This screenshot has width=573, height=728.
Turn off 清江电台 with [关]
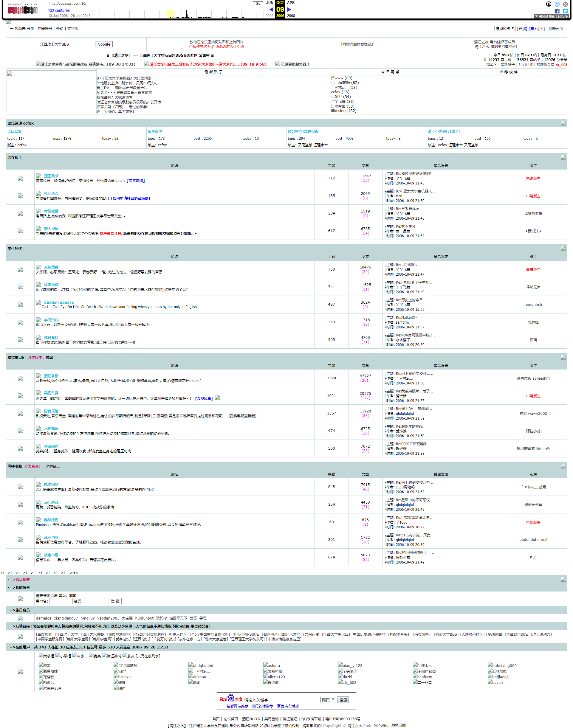click(x=541, y=29)
